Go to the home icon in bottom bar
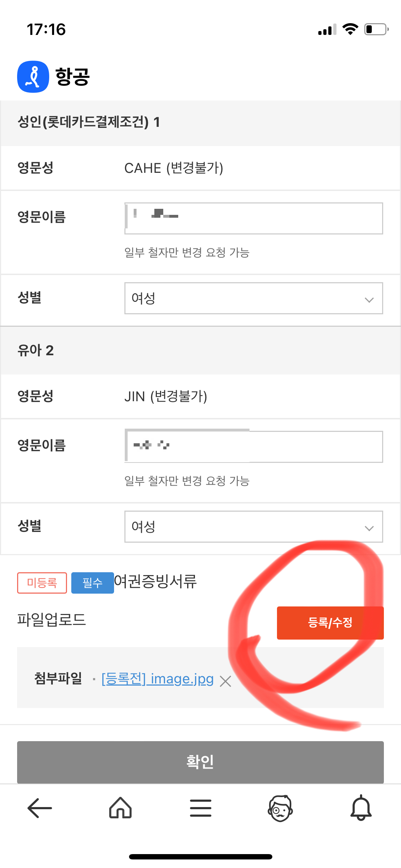The image size is (401, 868). click(x=120, y=807)
